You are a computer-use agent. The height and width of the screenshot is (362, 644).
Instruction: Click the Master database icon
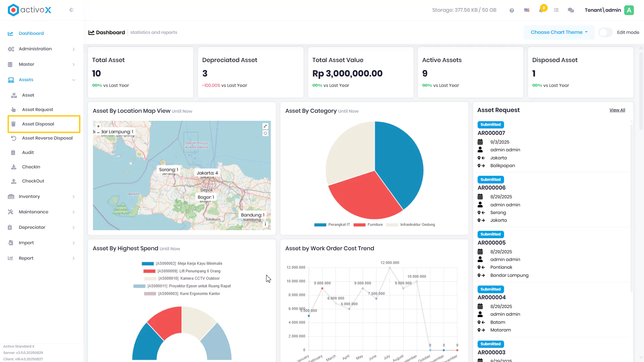(x=10, y=64)
